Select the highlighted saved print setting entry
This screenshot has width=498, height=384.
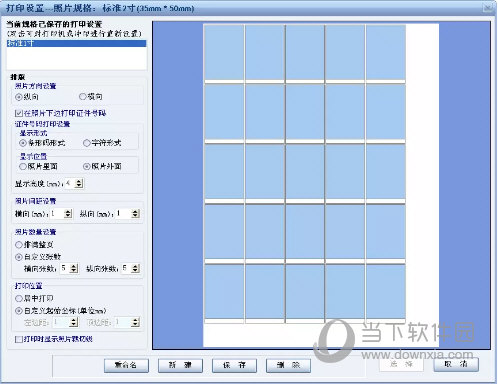[76, 43]
